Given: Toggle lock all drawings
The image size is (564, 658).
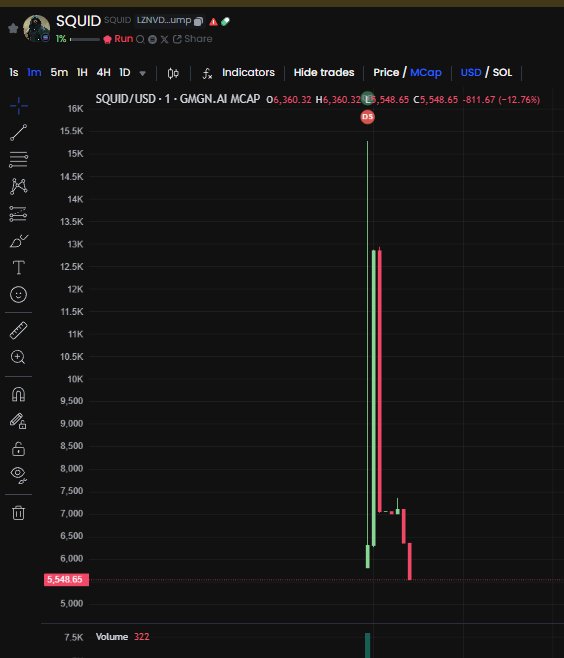Looking at the screenshot, I should pyautogui.click(x=18, y=449).
